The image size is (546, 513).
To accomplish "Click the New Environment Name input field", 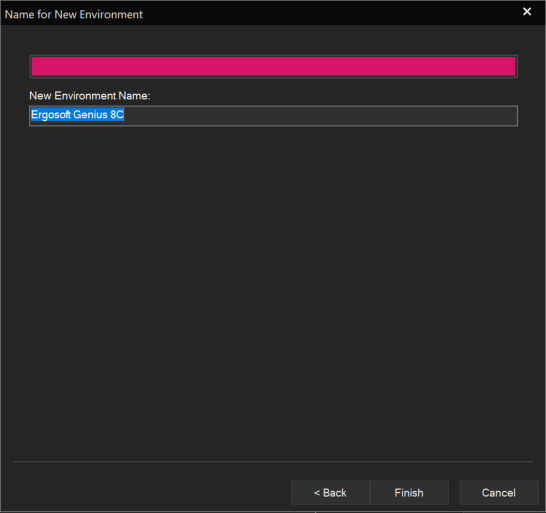I will point(273,116).
